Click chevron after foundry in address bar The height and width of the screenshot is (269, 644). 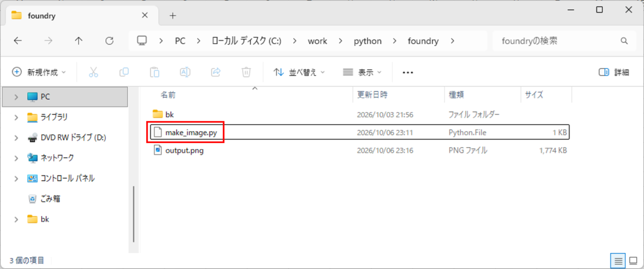tap(452, 41)
